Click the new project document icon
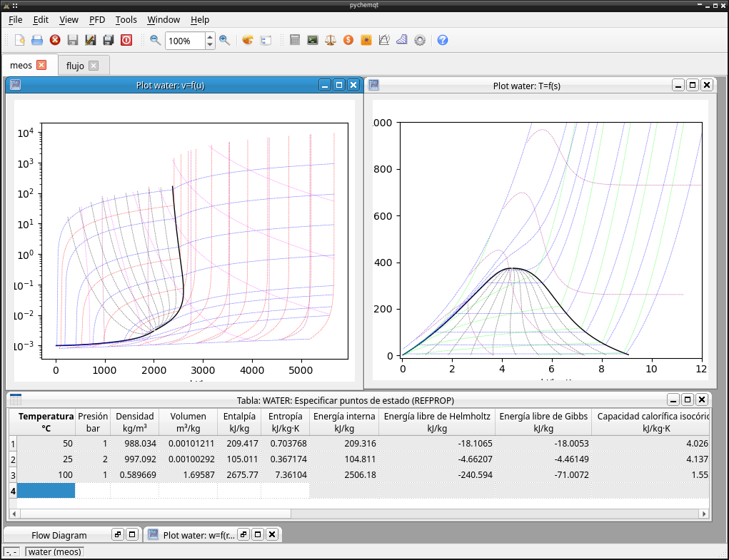The image size is (729, 560). (19, 41)
